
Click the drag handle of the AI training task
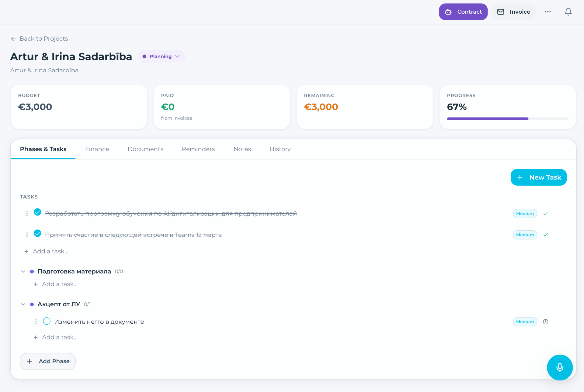pyautogui.click(x=27, y=214)
